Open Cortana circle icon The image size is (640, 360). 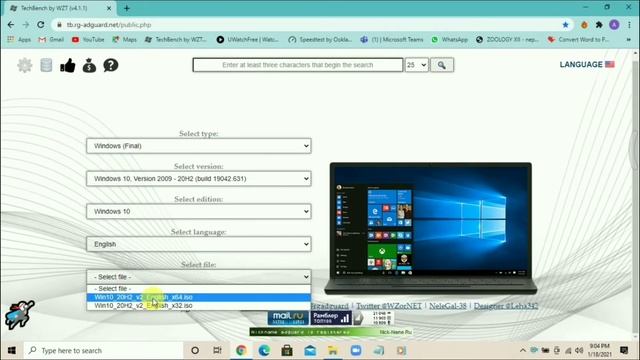click(x=195, y=350)
